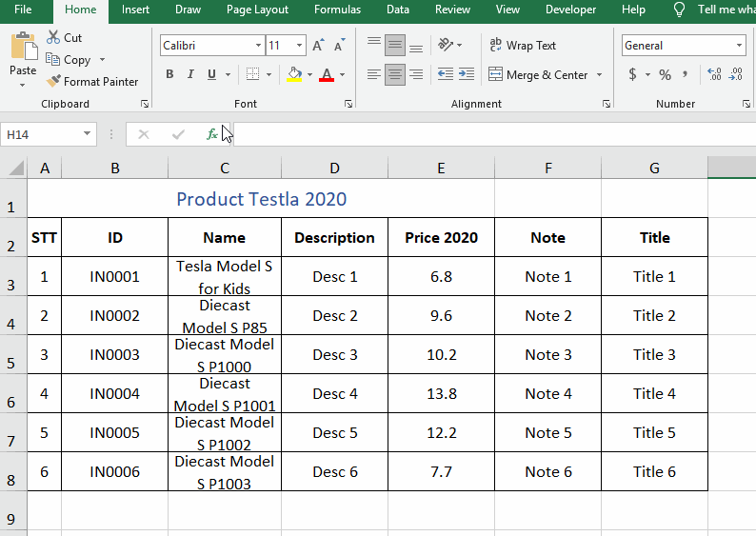The width and height of the screenshot is (756, 536).
Task: Open the Fill Color dropdown arrow
Action: (309, 74)
